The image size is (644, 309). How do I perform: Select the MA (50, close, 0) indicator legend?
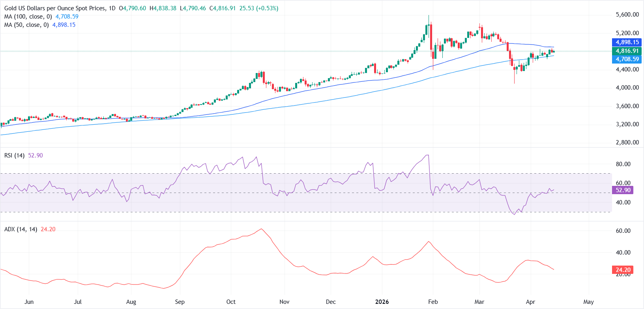26,25
